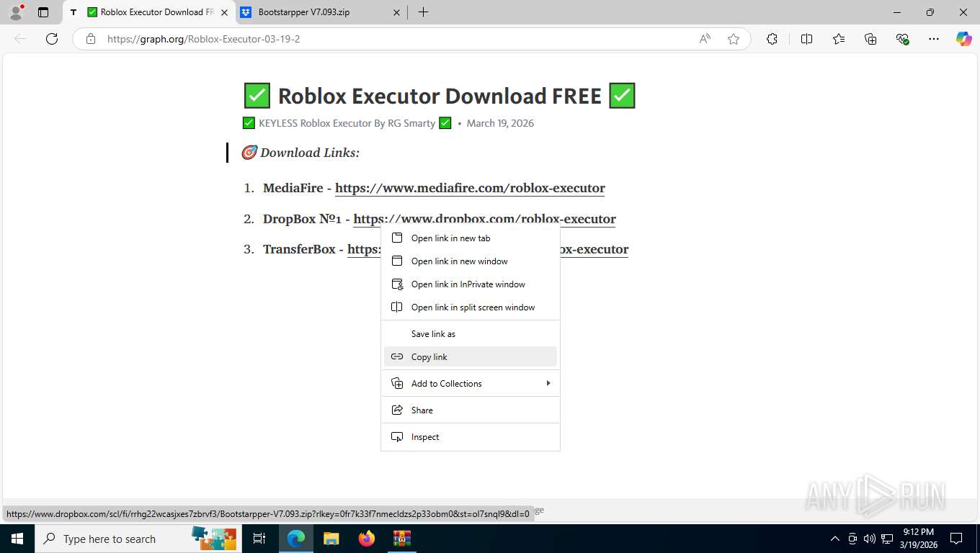Close the Bootstarpper V7.093.zip tab
Viewport: 980px width, 553px height.
click(x=397, y=12)
